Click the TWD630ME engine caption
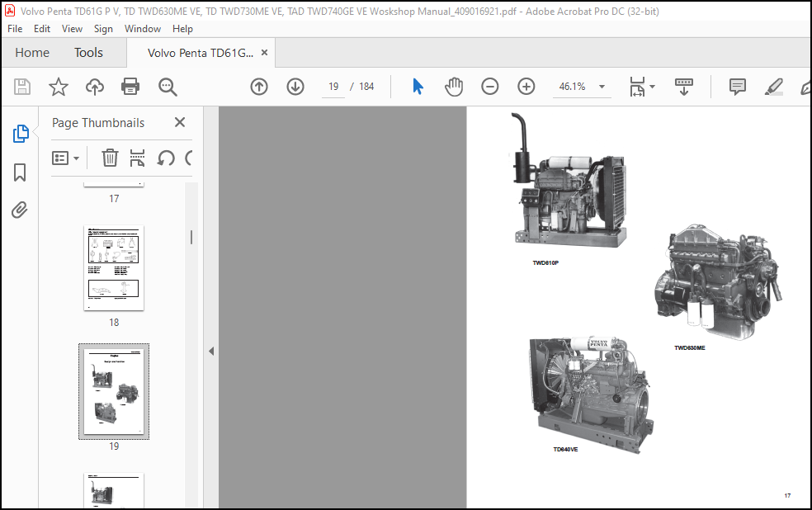This screenshot has height=510, width=812. [689, 347]
